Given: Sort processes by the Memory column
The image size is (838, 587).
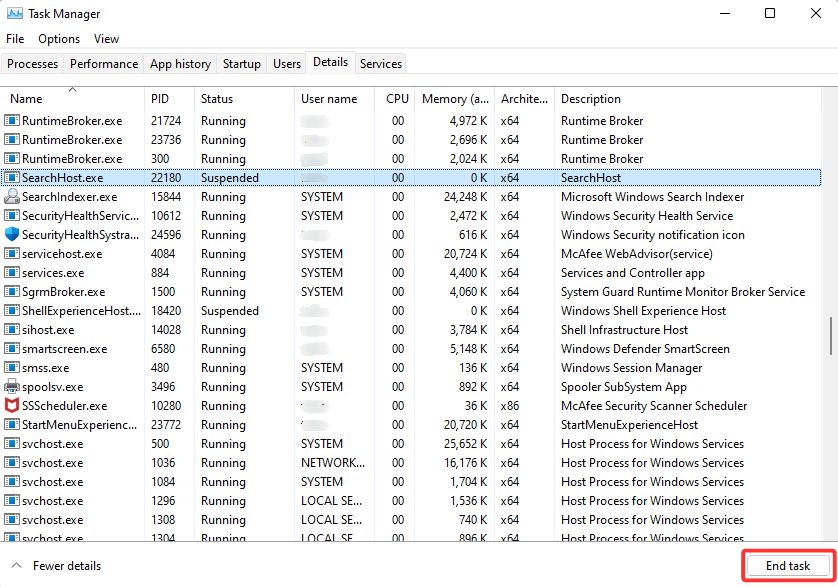Looking at the screenshot, I should tap(454, 99).
